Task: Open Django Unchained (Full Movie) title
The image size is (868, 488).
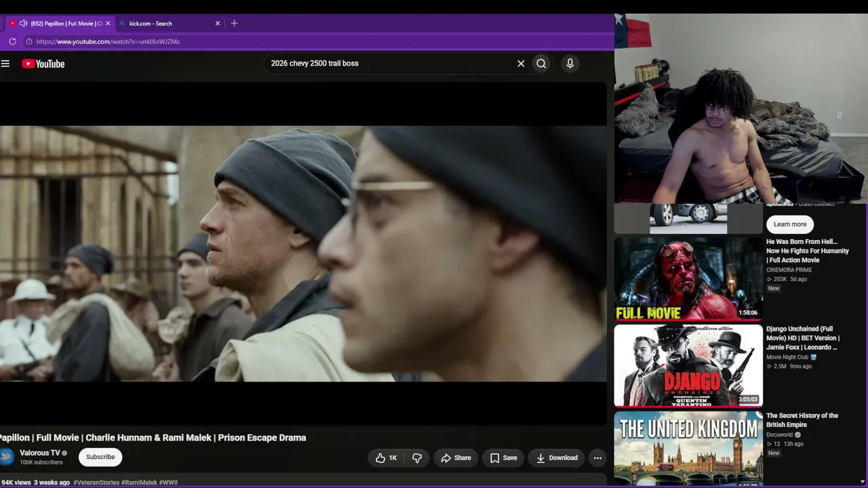Action: click(x=803, y=338)
